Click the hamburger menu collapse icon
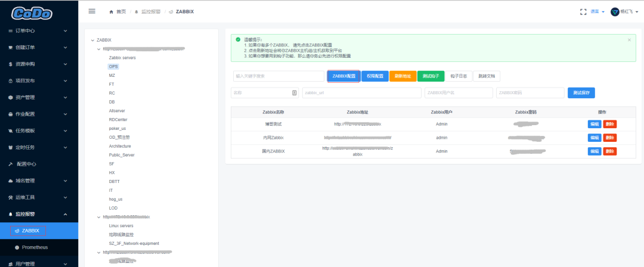The image size is (644, 267). (x=91, y=11)
